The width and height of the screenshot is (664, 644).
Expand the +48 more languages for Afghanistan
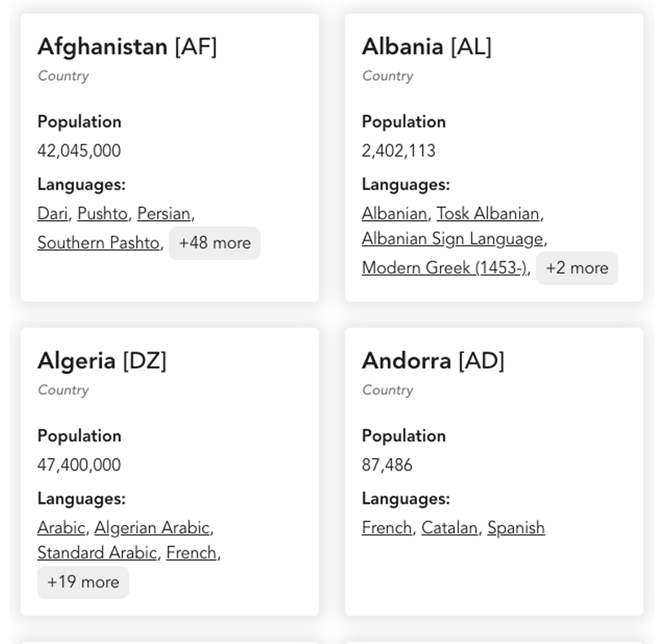[214, 243]
